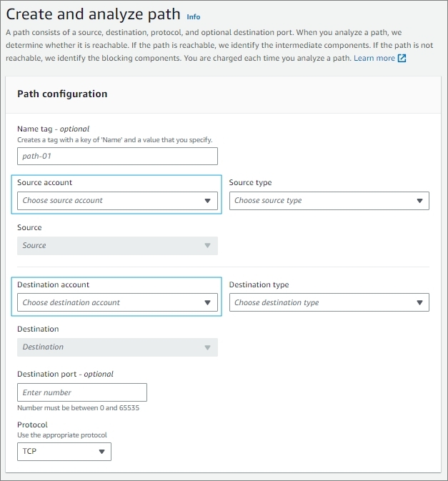The height and width of the screenshot is (481, 448).
Task: Follow the Learn more link
Action: [x=374, y=59]
